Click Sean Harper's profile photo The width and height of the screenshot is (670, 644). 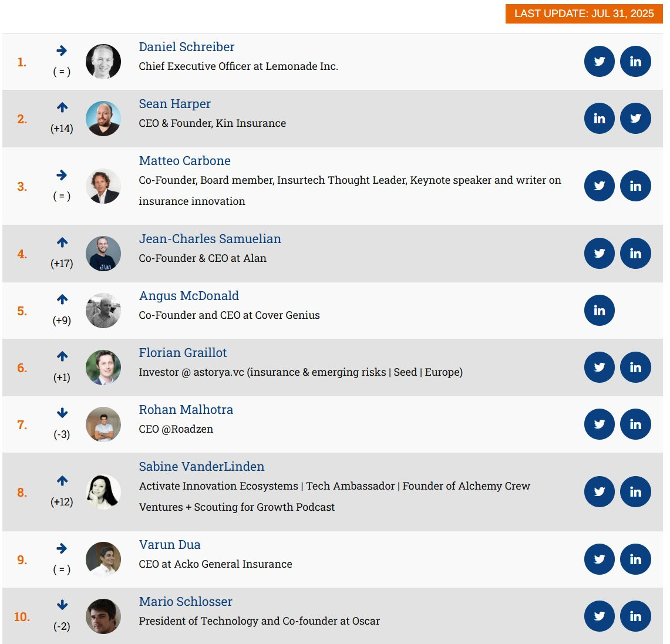[103, 119]
